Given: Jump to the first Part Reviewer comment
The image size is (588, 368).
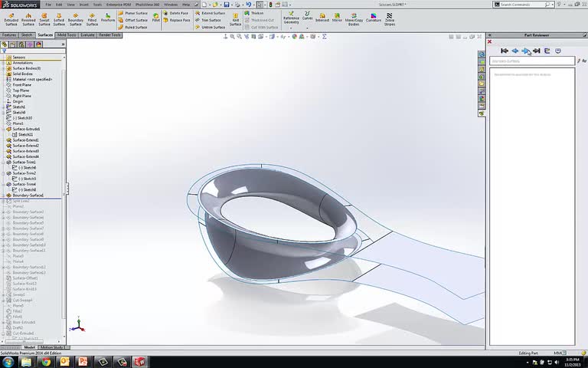Looking at the screenshot, I should pos(505,51).
